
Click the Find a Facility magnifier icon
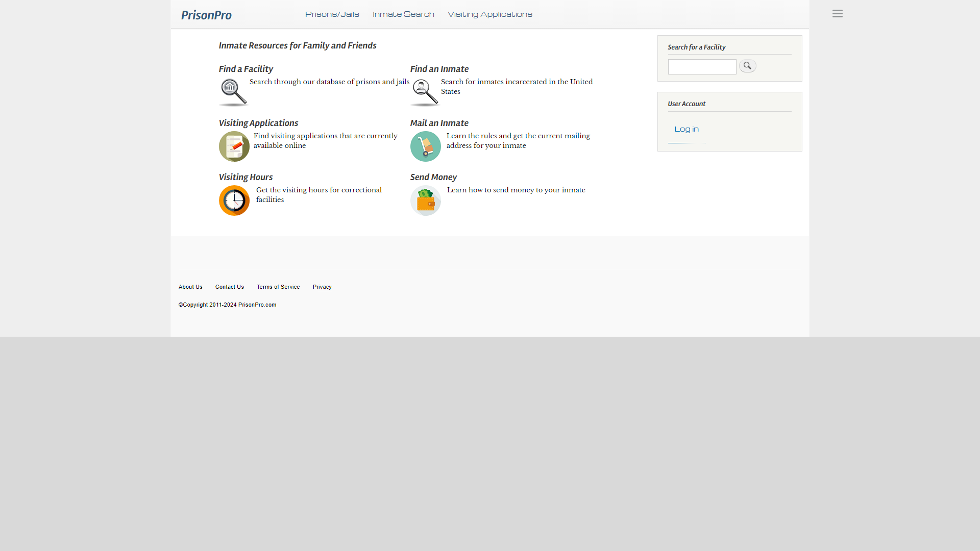(233, 92)
